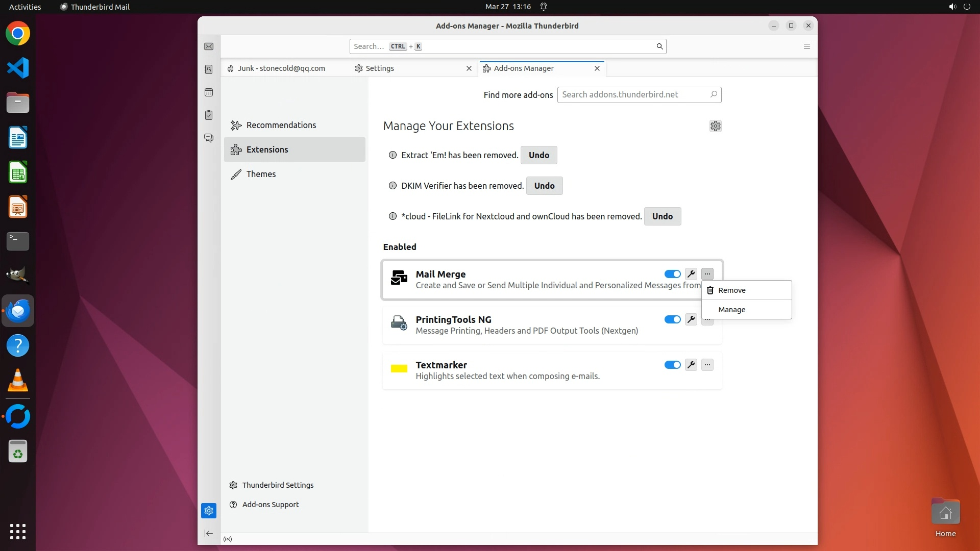Viewport: 980px width, 551px height.
Task: Disable the Mail Merge extension toggle
Action: [x=672, y=274]
